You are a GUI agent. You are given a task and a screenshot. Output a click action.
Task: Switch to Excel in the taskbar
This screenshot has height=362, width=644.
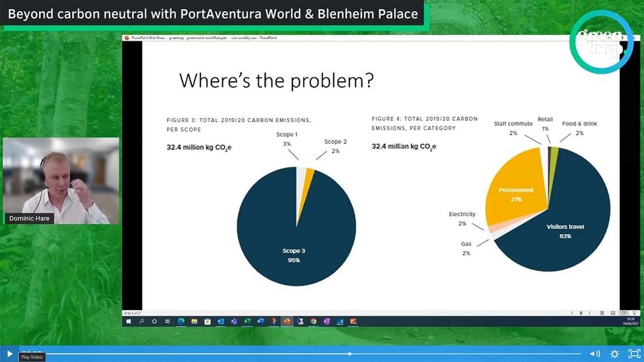(247, 321)
